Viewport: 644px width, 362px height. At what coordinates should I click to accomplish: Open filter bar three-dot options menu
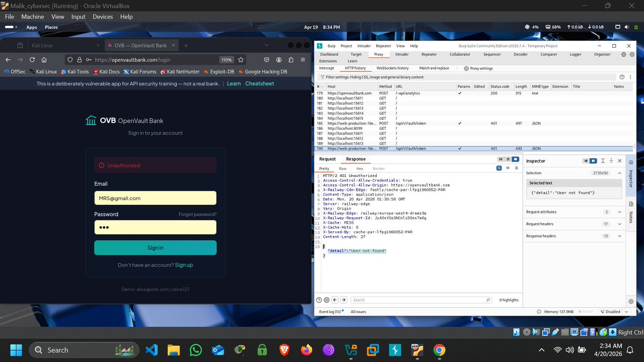[630, 77]
